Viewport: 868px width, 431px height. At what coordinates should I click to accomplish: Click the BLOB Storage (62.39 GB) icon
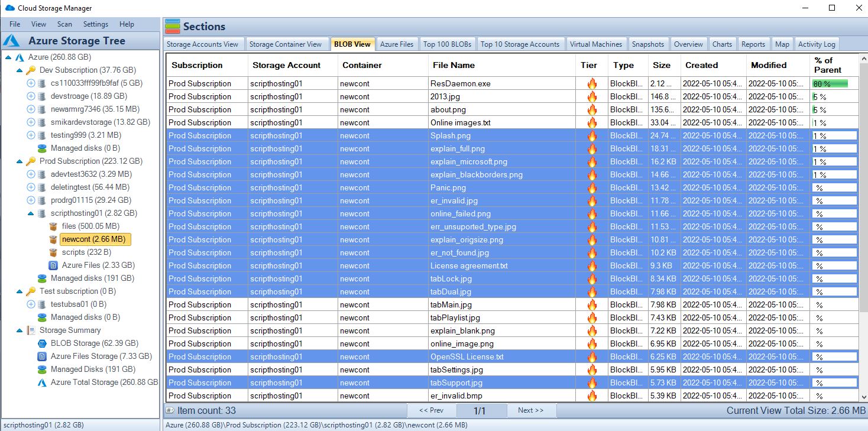tap(42, 343)
